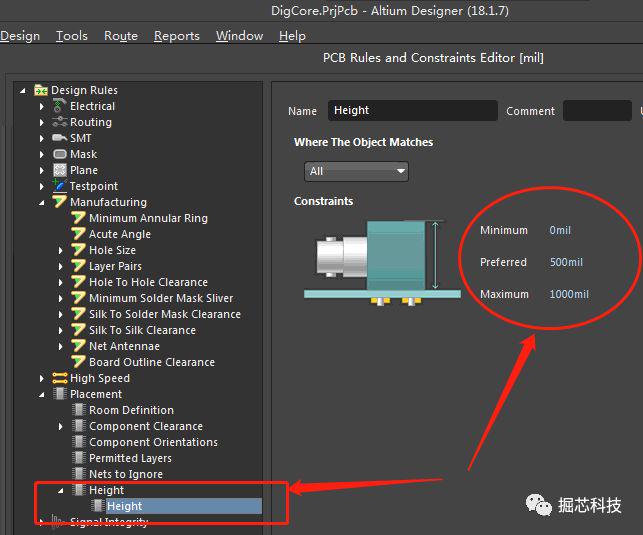
Task: Click the Hole Size rule icon
Action: (78, 249)
